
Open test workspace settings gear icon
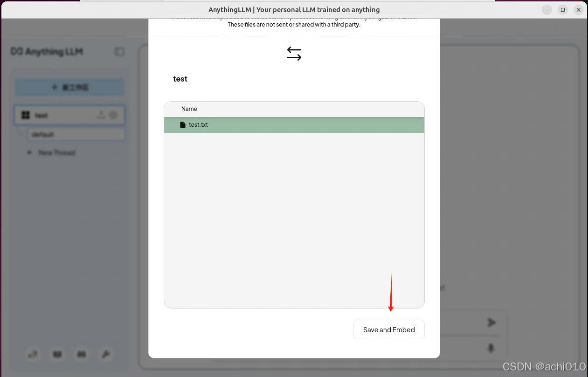pos(113,115)
